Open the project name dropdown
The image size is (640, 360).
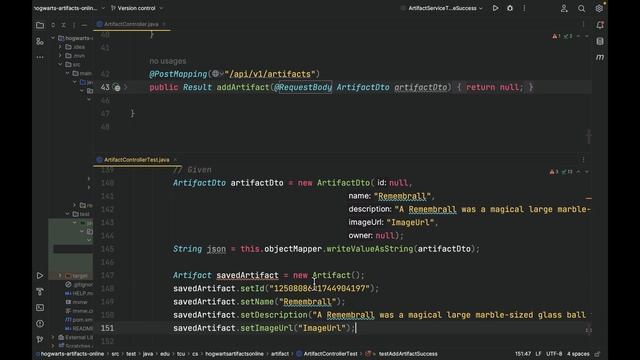click(x=68, y=8)
